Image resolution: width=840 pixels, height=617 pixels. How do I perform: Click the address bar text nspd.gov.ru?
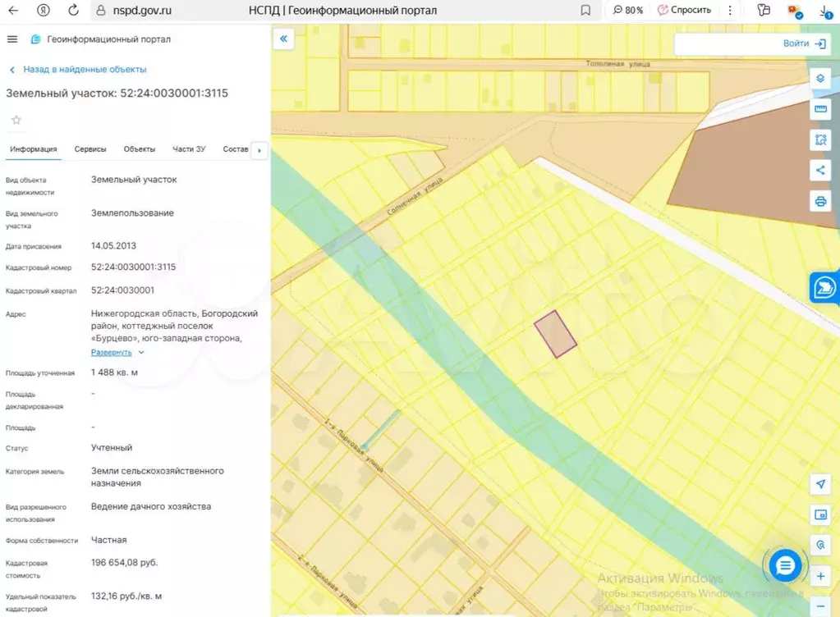click(142, 10)
